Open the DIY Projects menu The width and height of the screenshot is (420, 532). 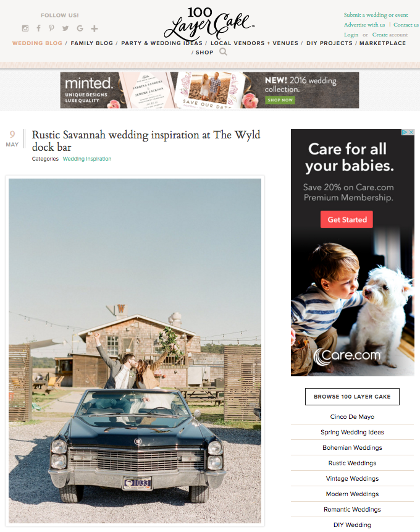[329, 43]
